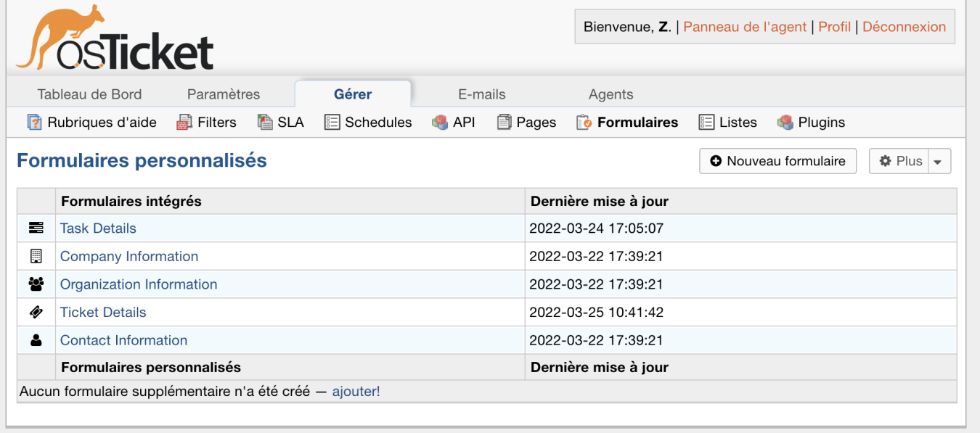Open the Plugins icon
This screenshot has height=433, width=980.
click(x=785, y=123)
